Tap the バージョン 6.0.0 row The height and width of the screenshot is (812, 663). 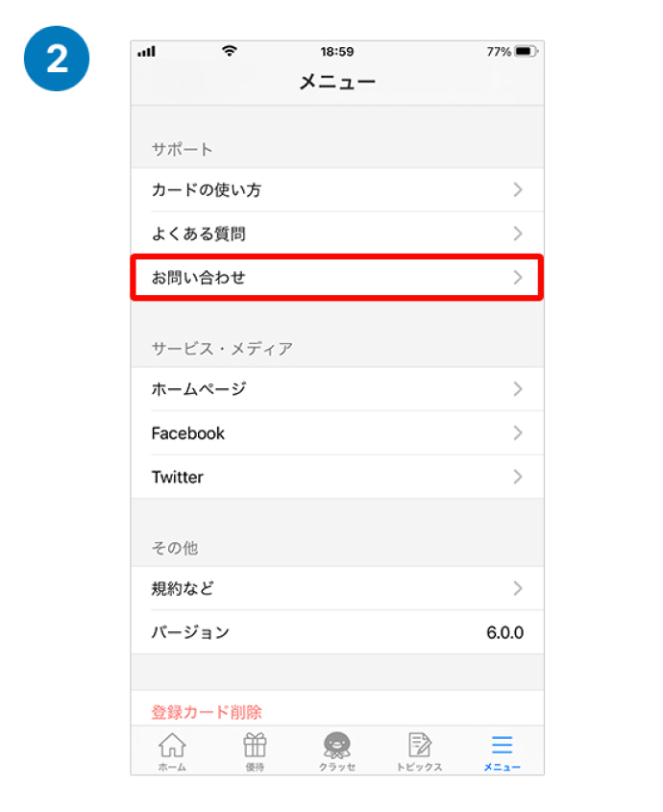337,632
